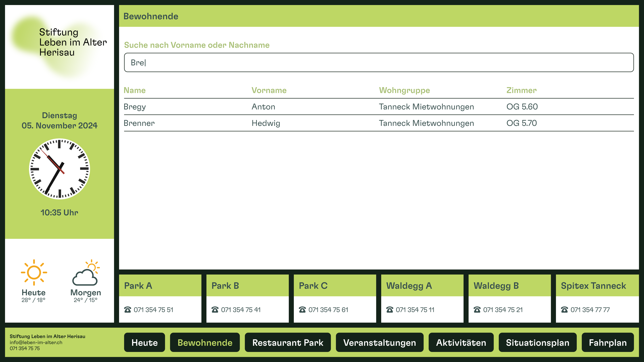
Task: Click the sunny Heute weather icon
Action: pyautogui.click(x=34, y=273)
